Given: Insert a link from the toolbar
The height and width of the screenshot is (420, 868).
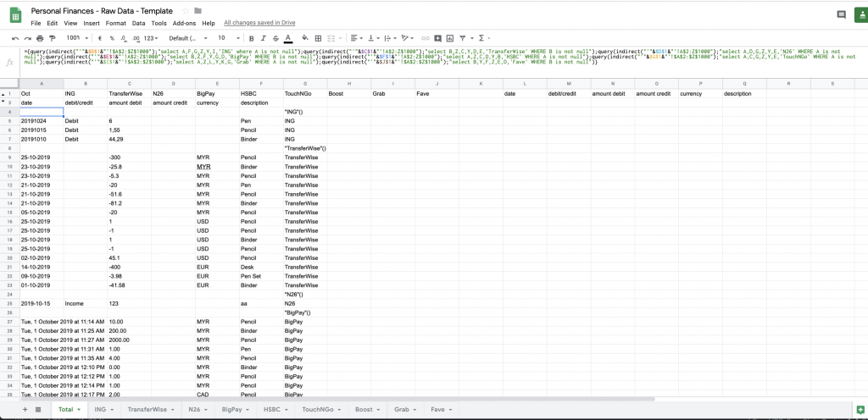Looking at the screenshot, I should pos(426,38).
